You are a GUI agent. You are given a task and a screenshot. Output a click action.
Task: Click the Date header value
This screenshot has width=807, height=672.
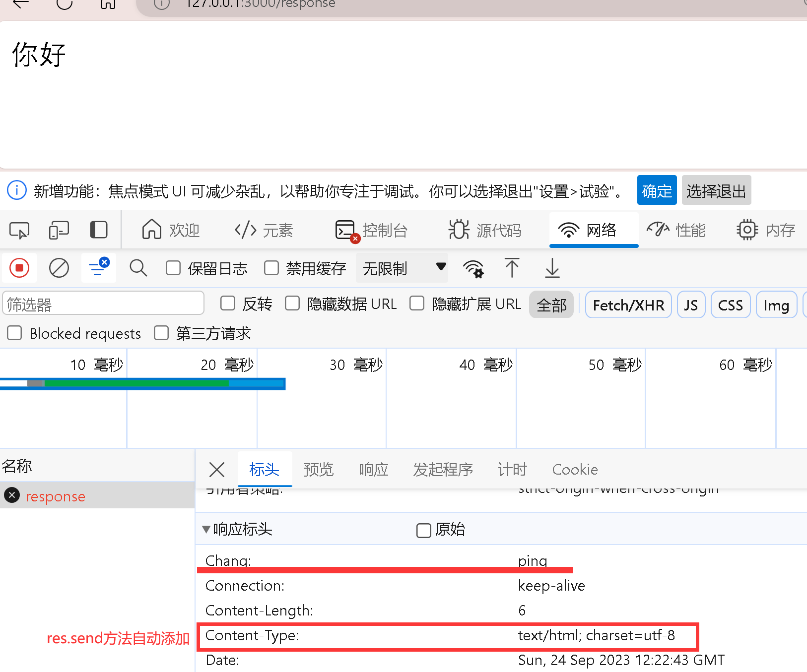621,660
